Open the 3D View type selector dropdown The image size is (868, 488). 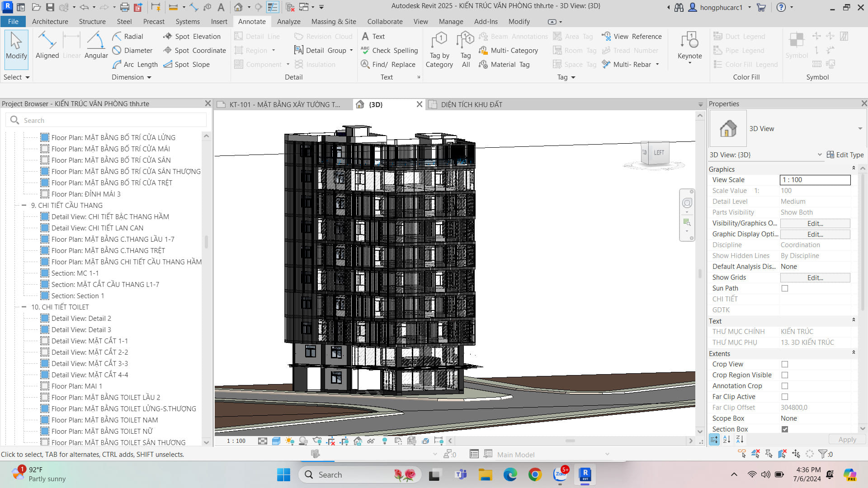(x=860, y=129)
